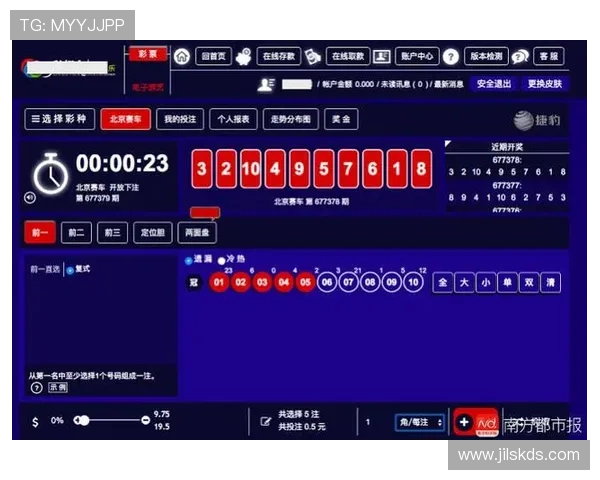Click the add bet plus icon

point(464,422)
